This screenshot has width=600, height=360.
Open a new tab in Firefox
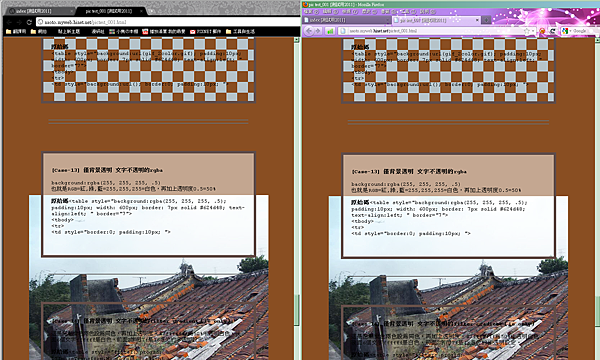tap(486, 20)
